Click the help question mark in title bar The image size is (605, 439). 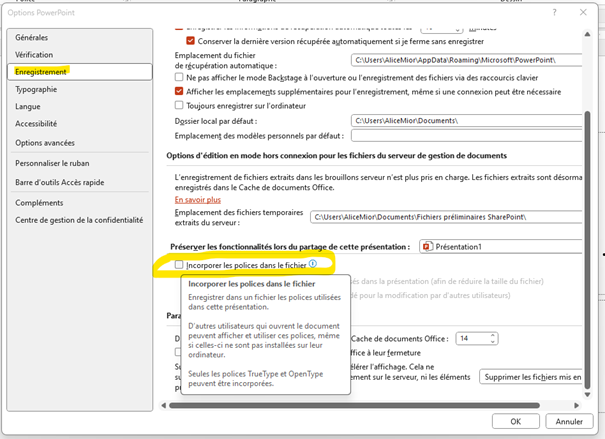[x=554, y=12]
